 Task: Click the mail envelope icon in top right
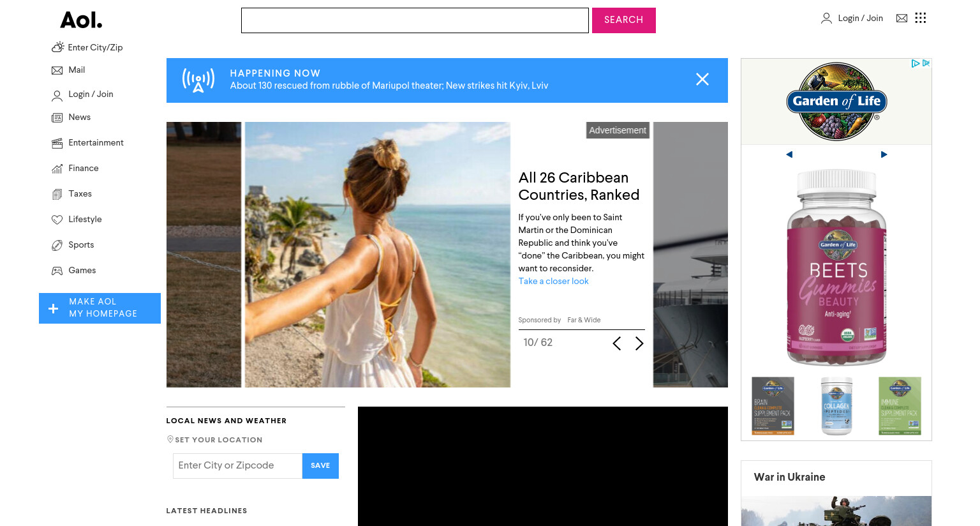tap(902, 18)
